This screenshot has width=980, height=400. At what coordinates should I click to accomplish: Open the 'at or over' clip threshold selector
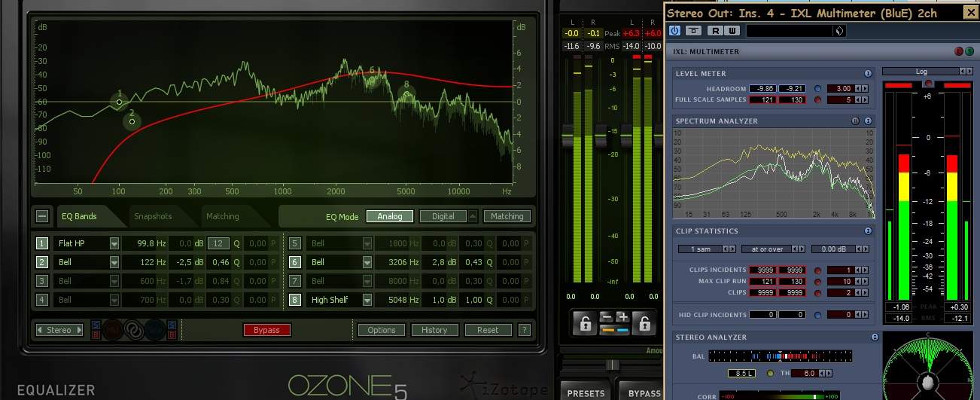point(772,249)
